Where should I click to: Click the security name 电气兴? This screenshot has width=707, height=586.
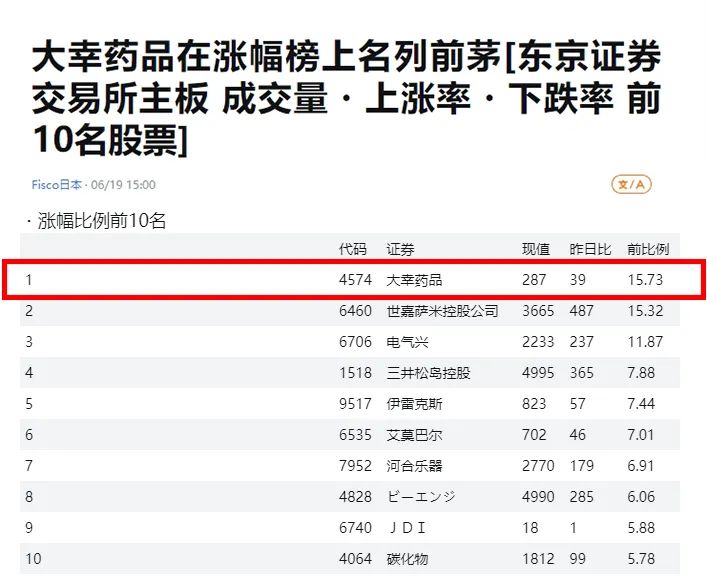point(407,342)
